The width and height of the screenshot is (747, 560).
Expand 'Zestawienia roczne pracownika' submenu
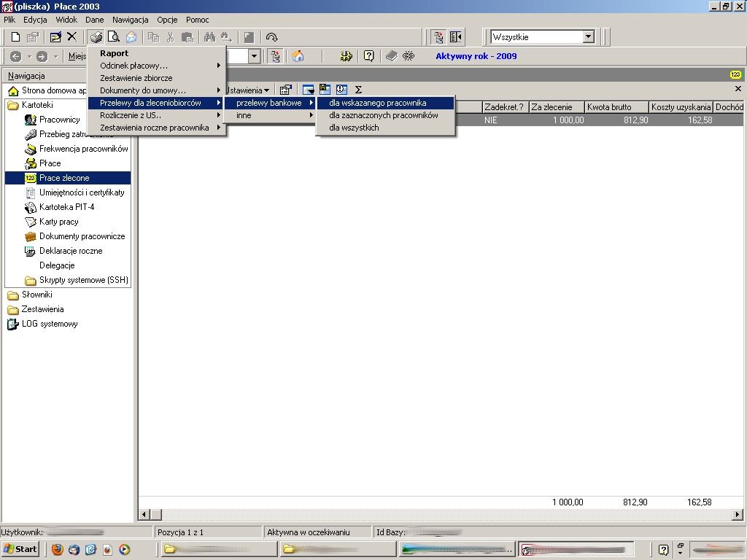click(157, 128)
